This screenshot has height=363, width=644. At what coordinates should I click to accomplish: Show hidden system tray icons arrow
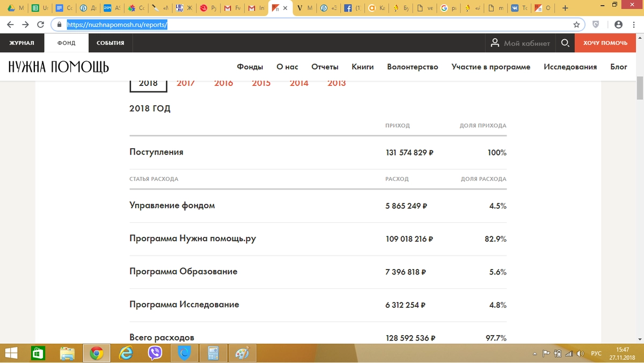point(534,353)
